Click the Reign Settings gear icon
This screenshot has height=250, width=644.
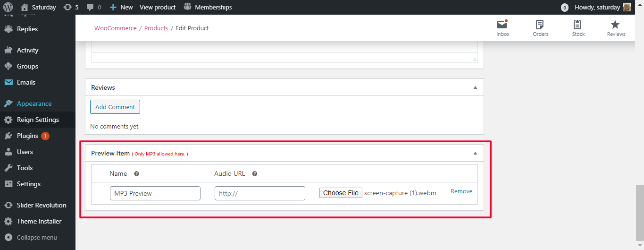pyautogui.click(x=8, y=120)
